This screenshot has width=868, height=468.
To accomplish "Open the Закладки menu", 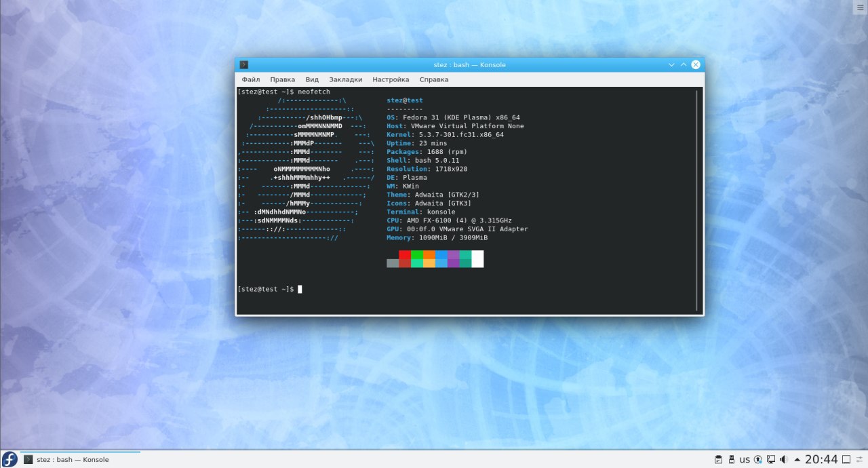I will coord(346,79).
